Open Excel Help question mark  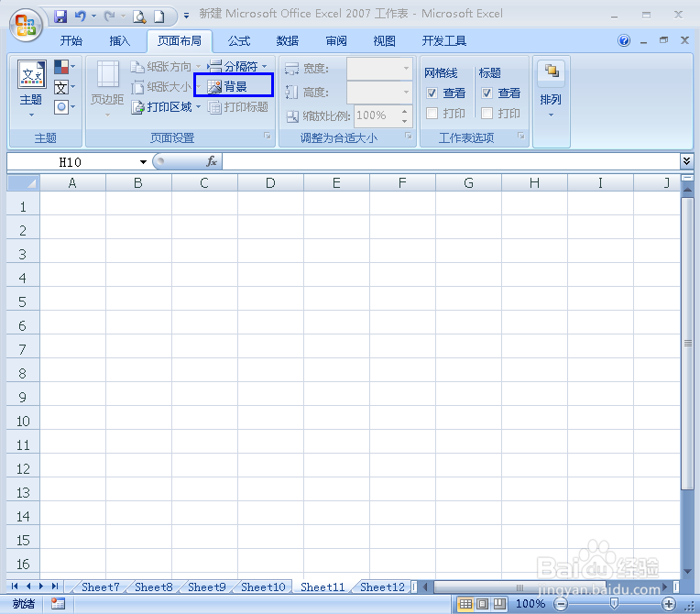point(624,40)
